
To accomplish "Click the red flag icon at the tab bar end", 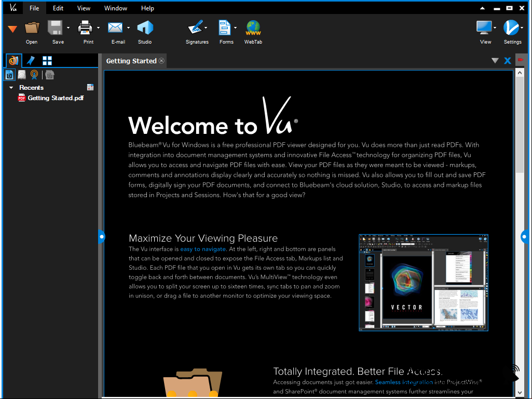I will 521,60.
